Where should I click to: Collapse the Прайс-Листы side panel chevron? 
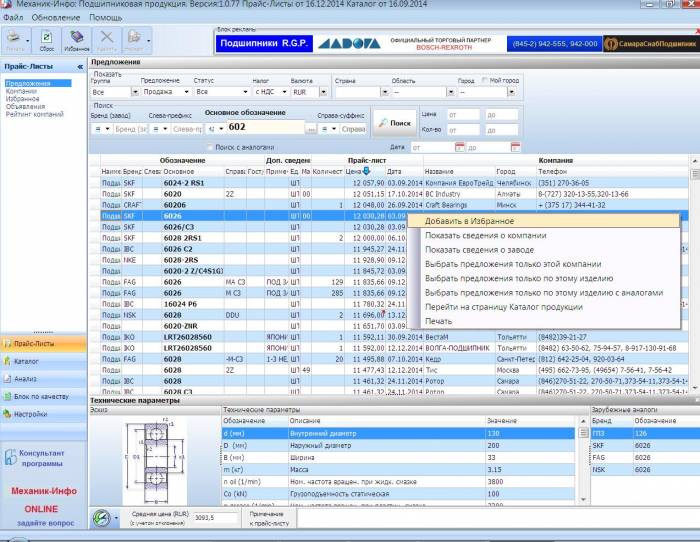point(79,66)
